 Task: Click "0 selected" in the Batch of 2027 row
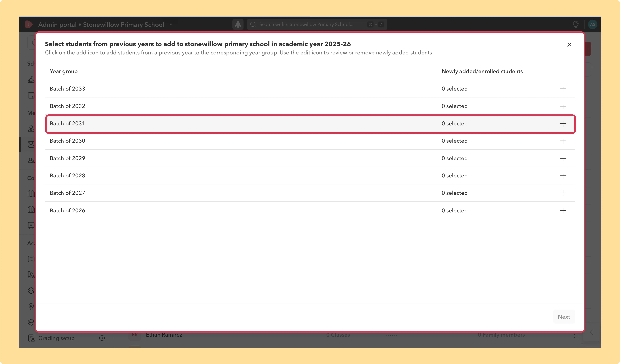click(455, 193)
